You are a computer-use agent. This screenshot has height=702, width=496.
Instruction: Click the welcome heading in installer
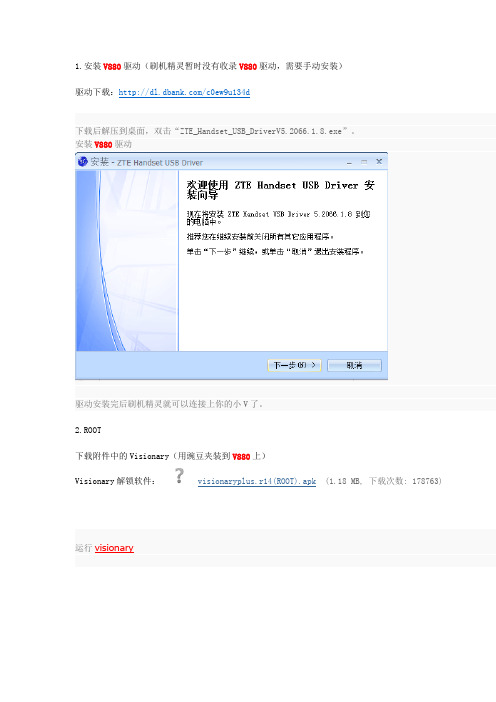(x=281, y=190)
